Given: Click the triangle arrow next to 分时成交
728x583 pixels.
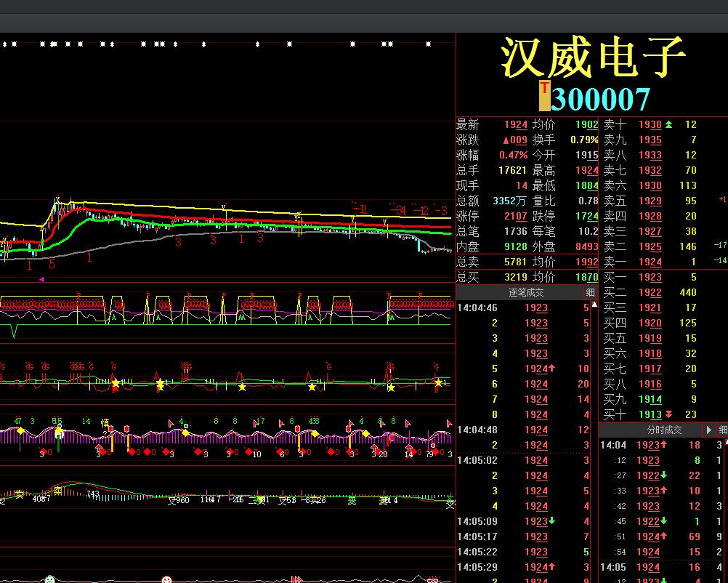Looking at the screenshot, I should [x=708, y=430].
